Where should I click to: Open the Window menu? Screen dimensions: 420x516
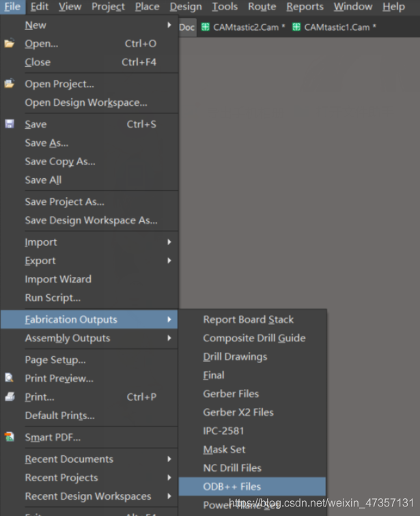pyautogui.click(x=353, y=7)
